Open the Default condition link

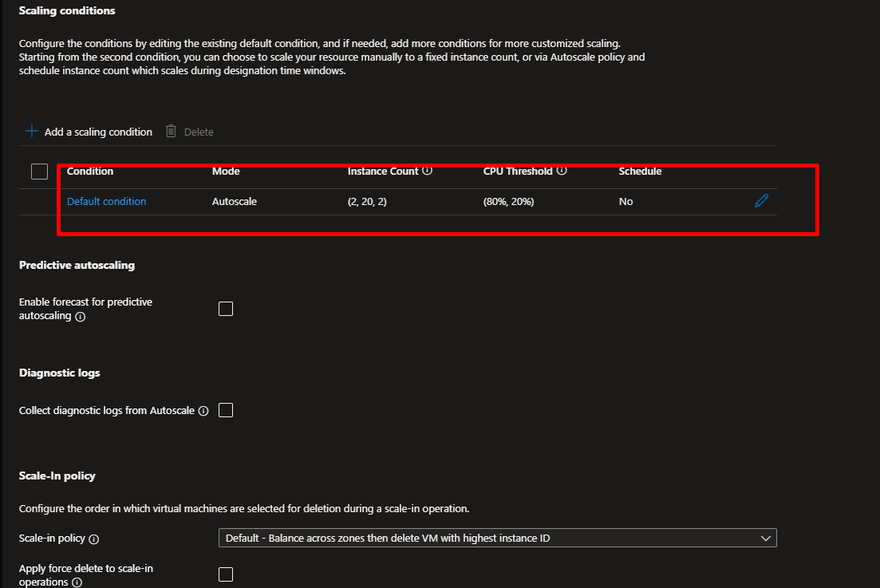point(107,202)
